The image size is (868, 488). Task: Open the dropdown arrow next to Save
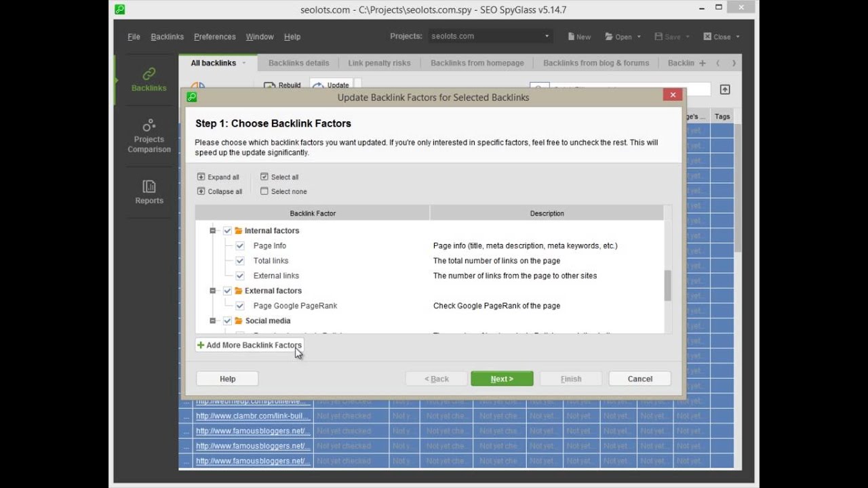point(687,37)
